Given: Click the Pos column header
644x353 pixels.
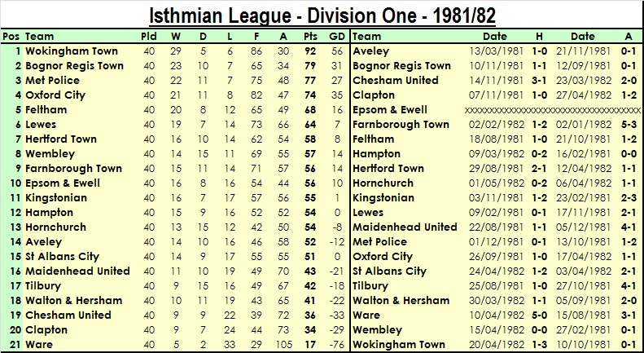Looking at the screenshot, I should (x=11, y=37).
